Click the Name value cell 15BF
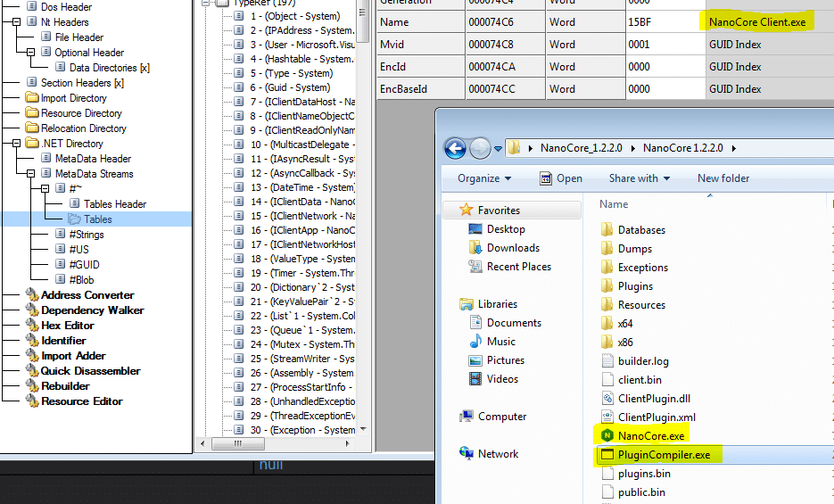 click(665, 22)
